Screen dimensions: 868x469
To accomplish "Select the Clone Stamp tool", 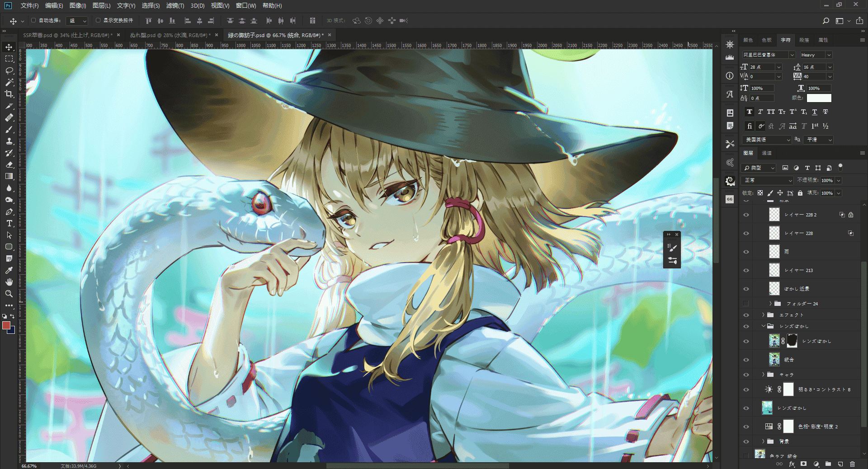I will tap(9, 141).
